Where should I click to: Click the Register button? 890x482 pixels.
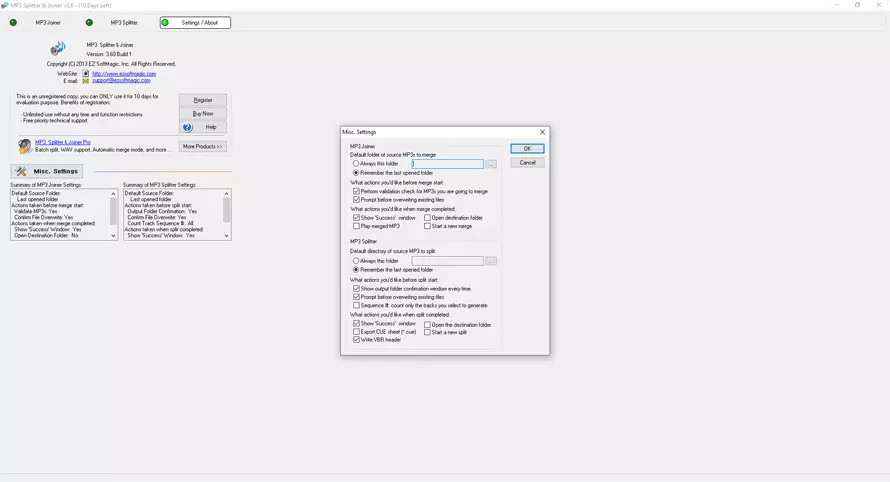coord(203,100)
